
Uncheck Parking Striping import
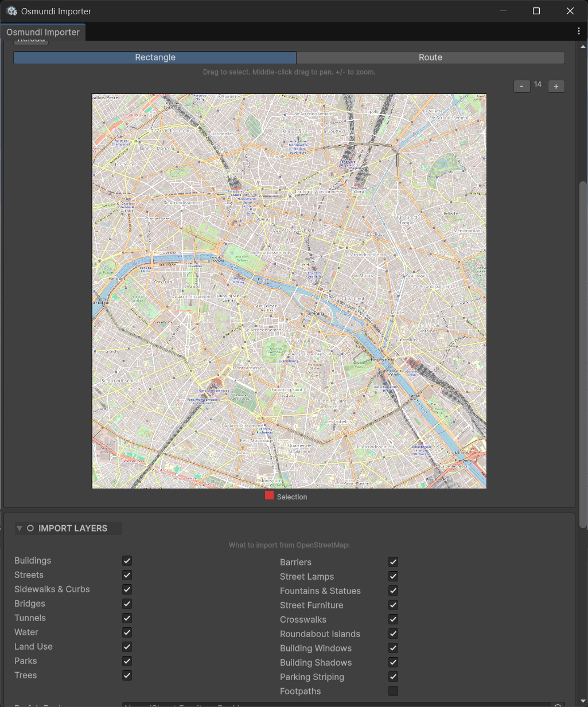point(393,677)
